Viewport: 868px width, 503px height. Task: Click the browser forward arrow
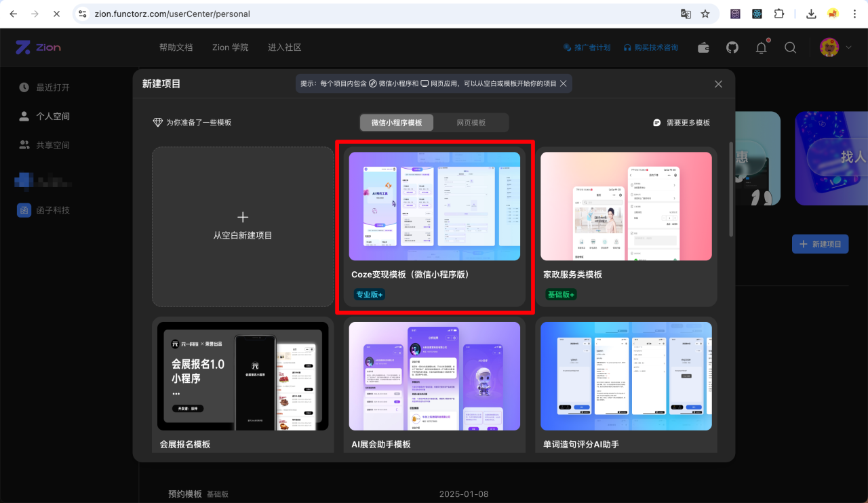(x=35, y=14)
